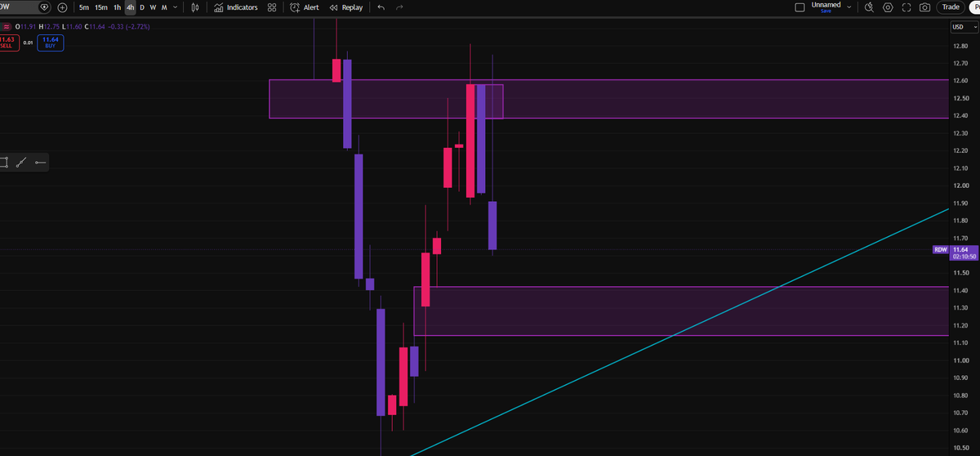The height and width of the screenshot is (456, 980).
Task: Click the pink symbol status icon beside OHLC
Action: [8, 27]
